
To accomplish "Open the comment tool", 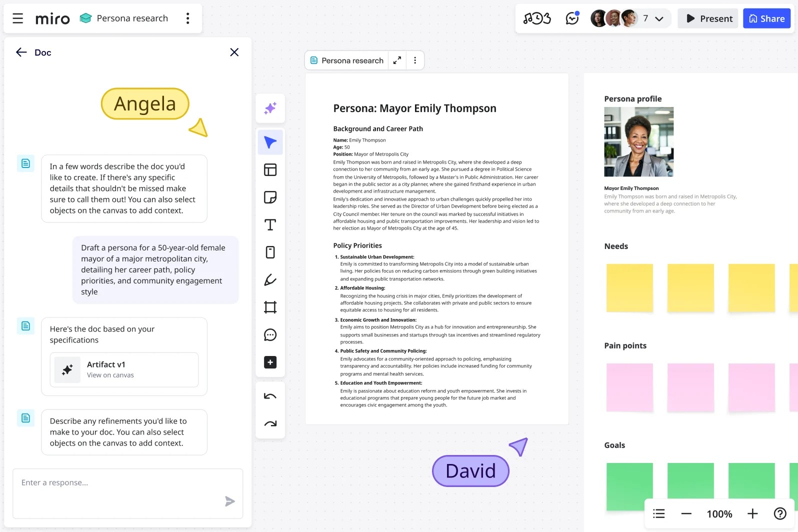I will pos(270,335).
